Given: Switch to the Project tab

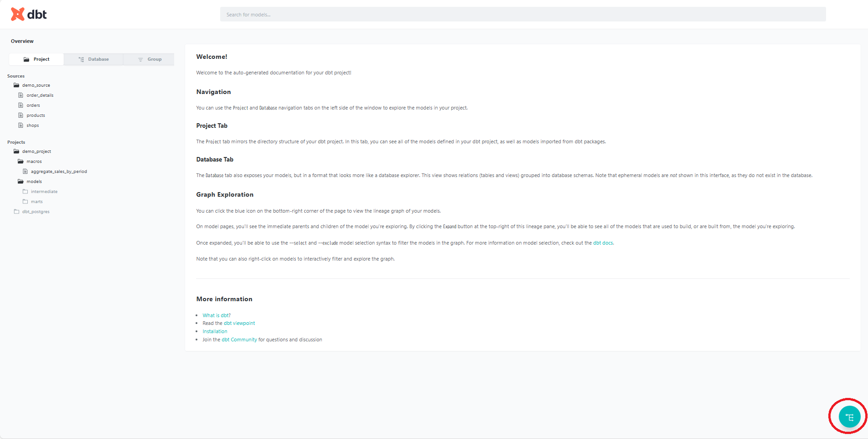Looking at the screenshot, I should pos(36,59).
